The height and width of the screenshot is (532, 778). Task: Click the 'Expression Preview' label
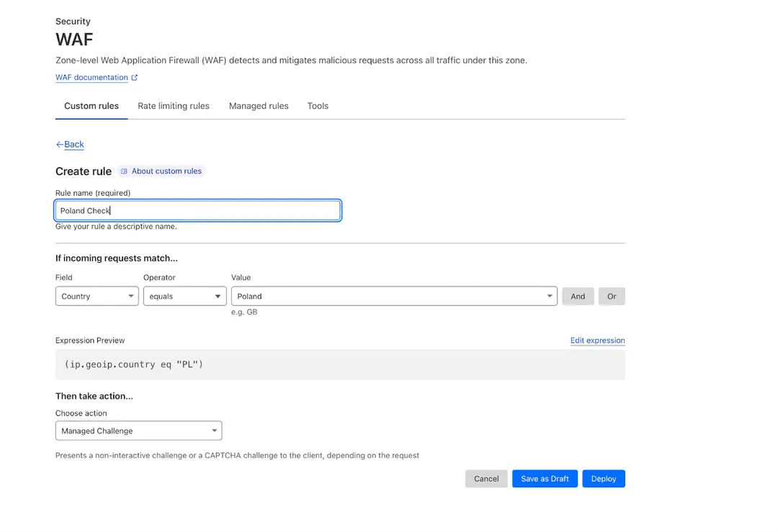pos(90,341)
